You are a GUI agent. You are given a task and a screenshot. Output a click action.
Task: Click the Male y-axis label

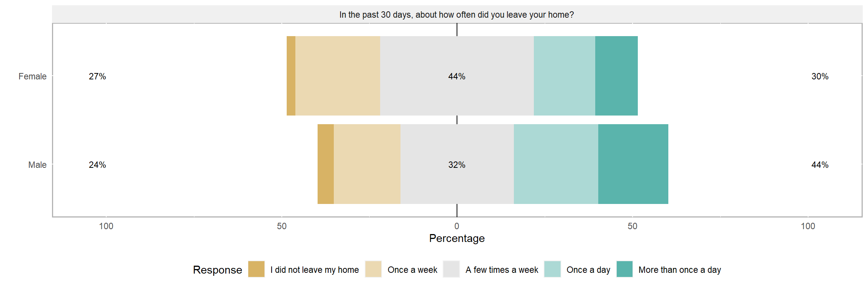pos(37,165)
